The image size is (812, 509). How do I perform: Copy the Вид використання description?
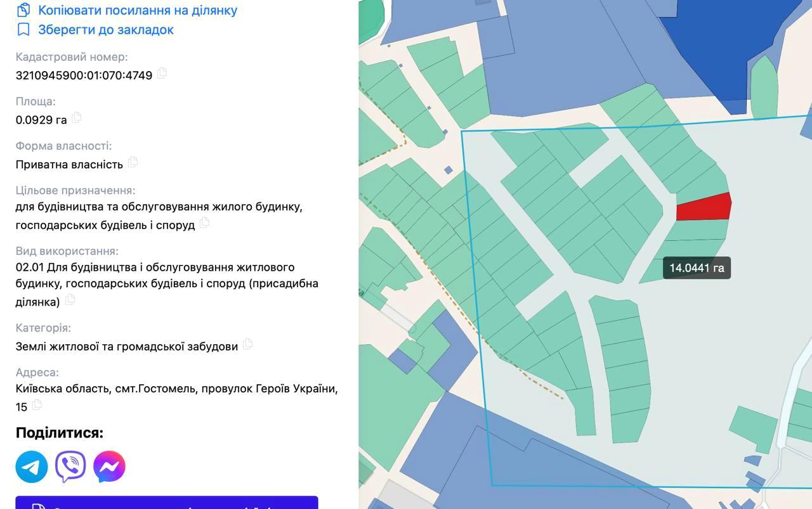(x=70, y=299)
